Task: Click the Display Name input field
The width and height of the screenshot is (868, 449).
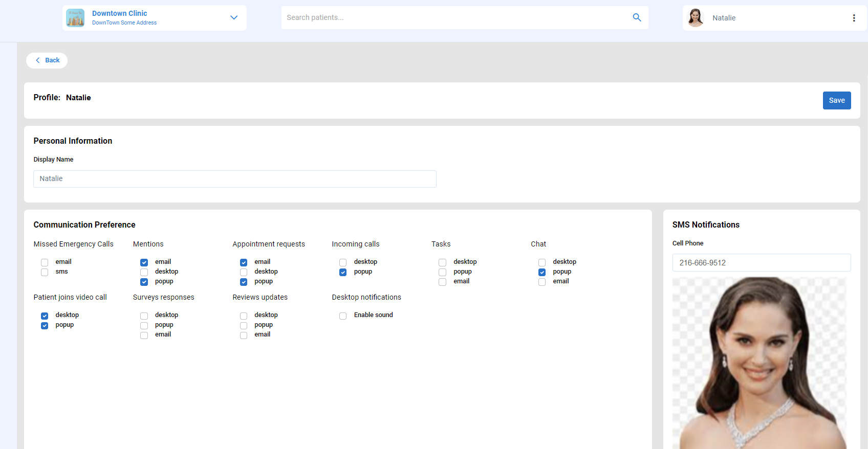Action: 234,179
